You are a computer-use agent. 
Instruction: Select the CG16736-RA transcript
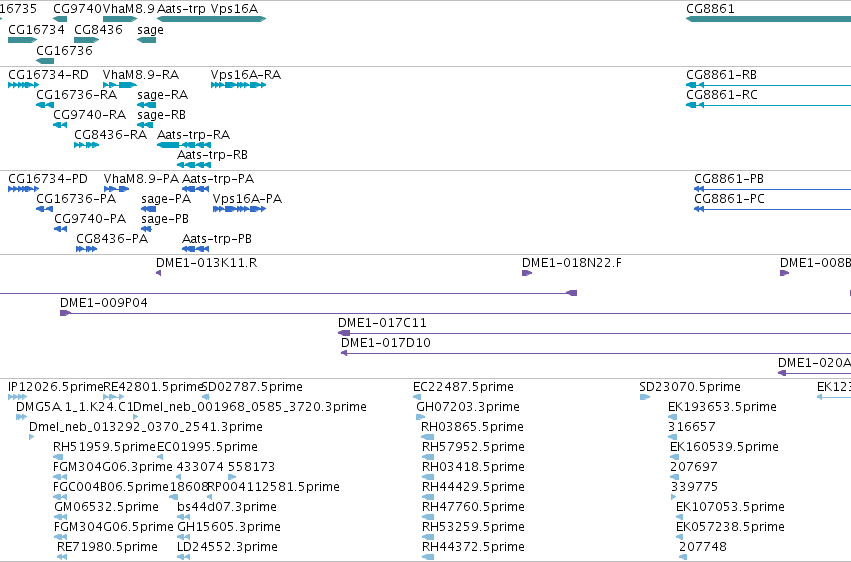[x=45, y=105]
